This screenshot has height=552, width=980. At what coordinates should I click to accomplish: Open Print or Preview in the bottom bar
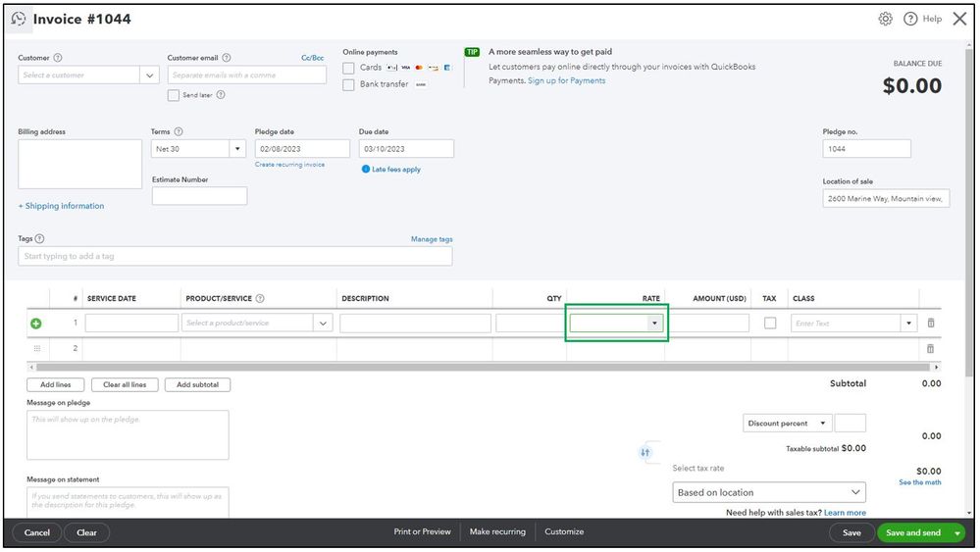[422, 532]
